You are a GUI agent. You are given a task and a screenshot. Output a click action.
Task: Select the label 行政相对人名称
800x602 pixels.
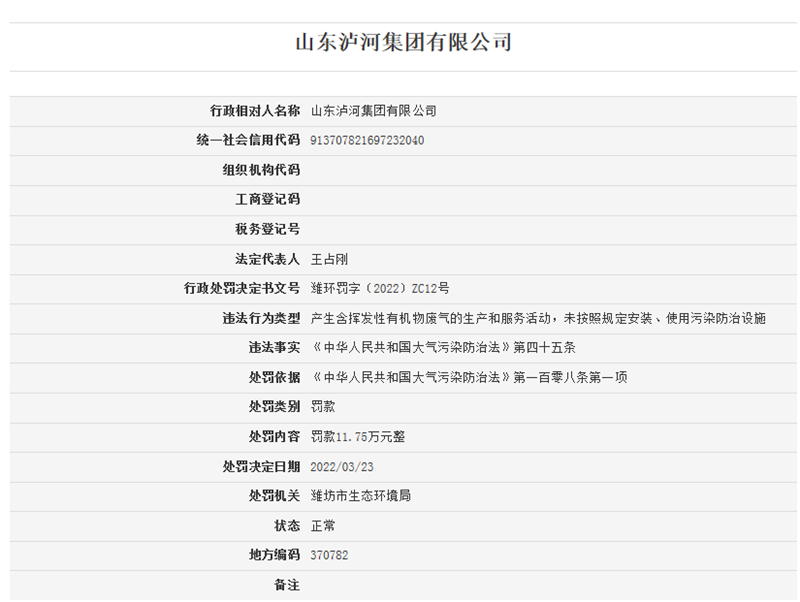point(255,111)
